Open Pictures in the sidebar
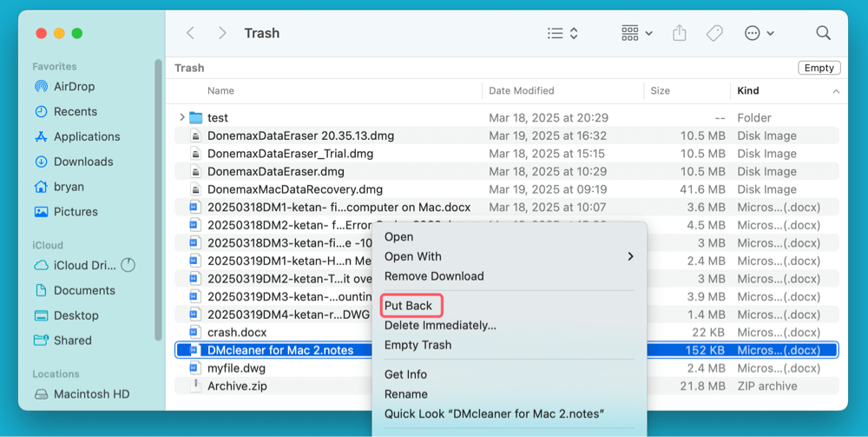This screenshot has height=437, width=868. pos(65,212)
